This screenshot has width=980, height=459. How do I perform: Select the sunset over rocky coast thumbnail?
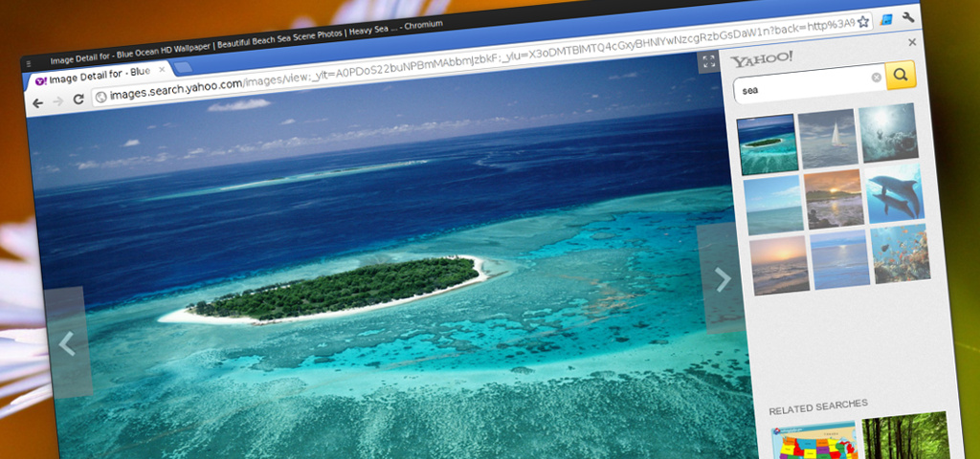pos(834,199)
